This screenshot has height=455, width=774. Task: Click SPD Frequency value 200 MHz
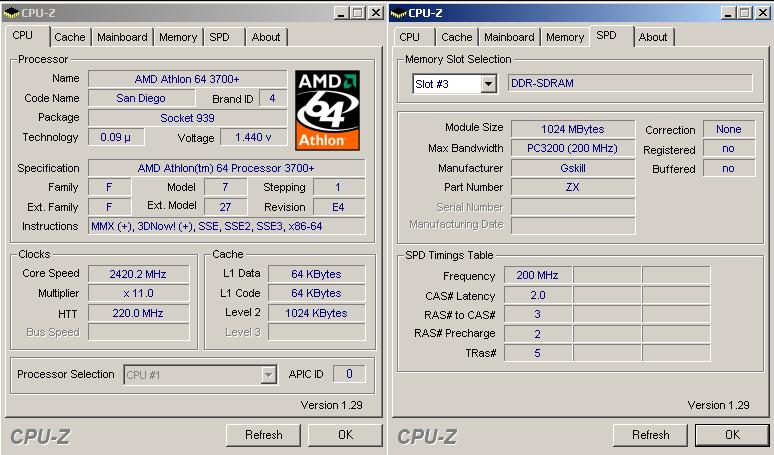click(x=538, y=275)
